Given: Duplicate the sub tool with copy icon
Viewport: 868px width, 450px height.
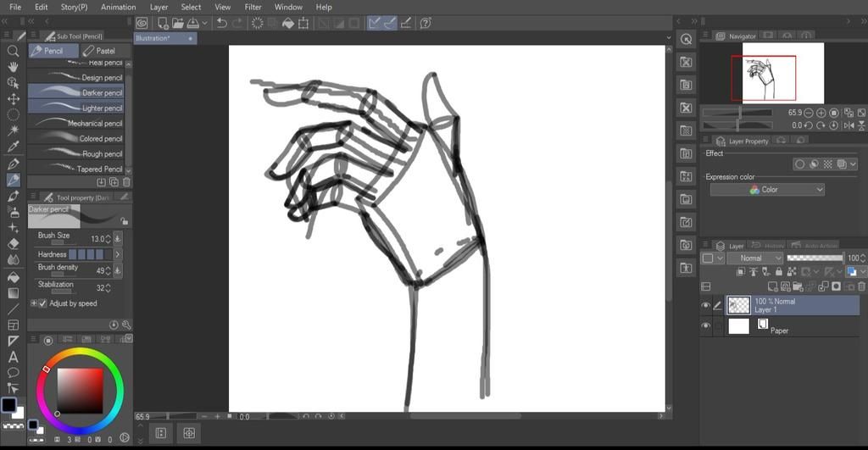Looking at the screenshot, I should pyautogui.click(x=114, y=182).
